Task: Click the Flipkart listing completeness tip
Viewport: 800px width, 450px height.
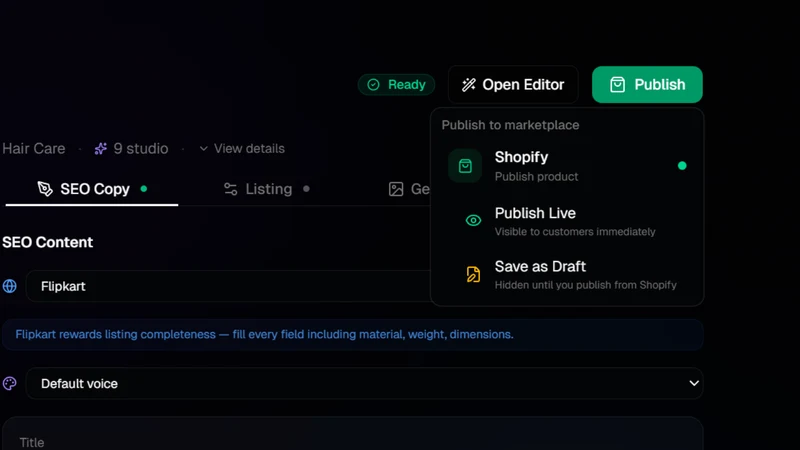Action: [353, 335]
